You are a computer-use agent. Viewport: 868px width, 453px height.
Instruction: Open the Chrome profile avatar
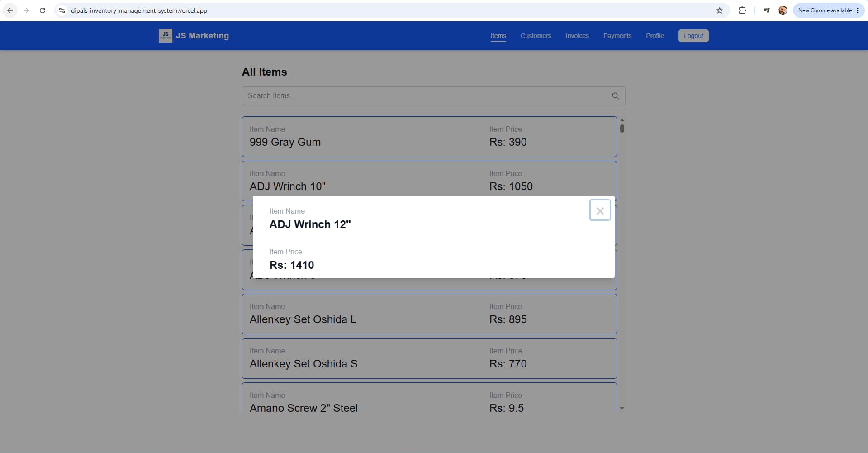pos(783,10)
